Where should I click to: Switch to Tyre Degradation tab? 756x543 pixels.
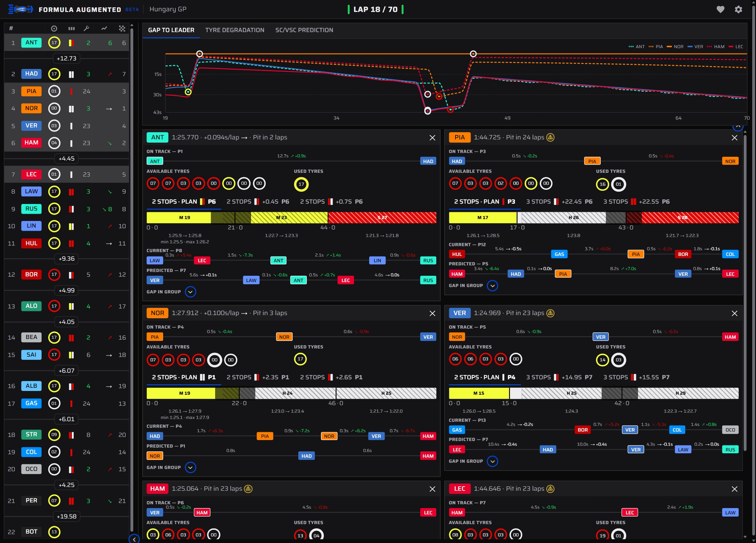pos(235,30)
